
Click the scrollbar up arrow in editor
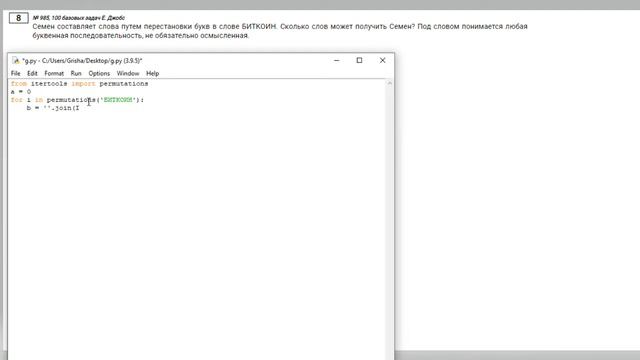pos(390,83)
